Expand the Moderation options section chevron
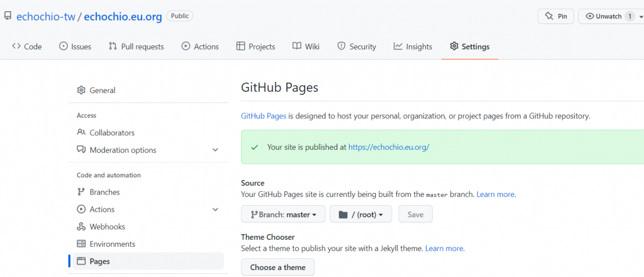The image size is (644, 277). coord(215,150)
